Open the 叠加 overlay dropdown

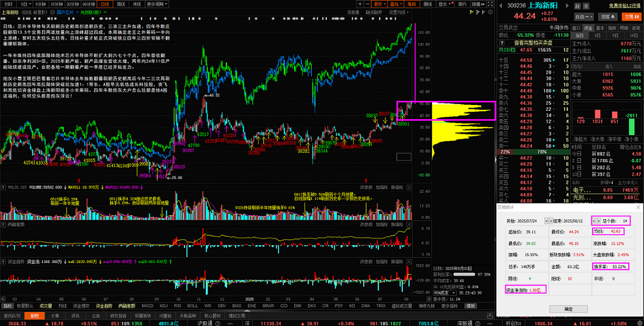(x=396, y=4)
